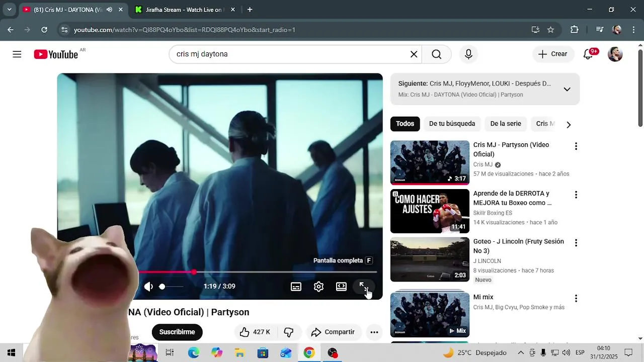The image size is (644, 362).
Task: Mute the video with the speaker icon
Action: click(x=148, y=287)
